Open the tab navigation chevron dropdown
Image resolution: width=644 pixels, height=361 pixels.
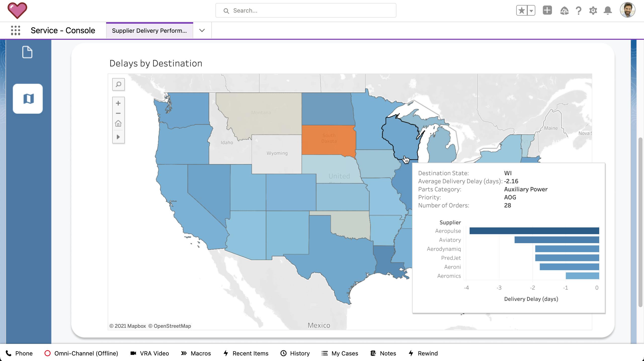(202, 30)
